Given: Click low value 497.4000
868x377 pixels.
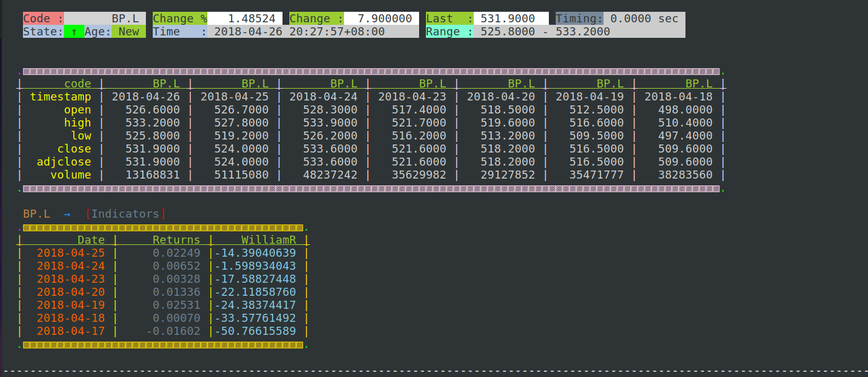Looking at the screenshot, I should pos(685,136).
